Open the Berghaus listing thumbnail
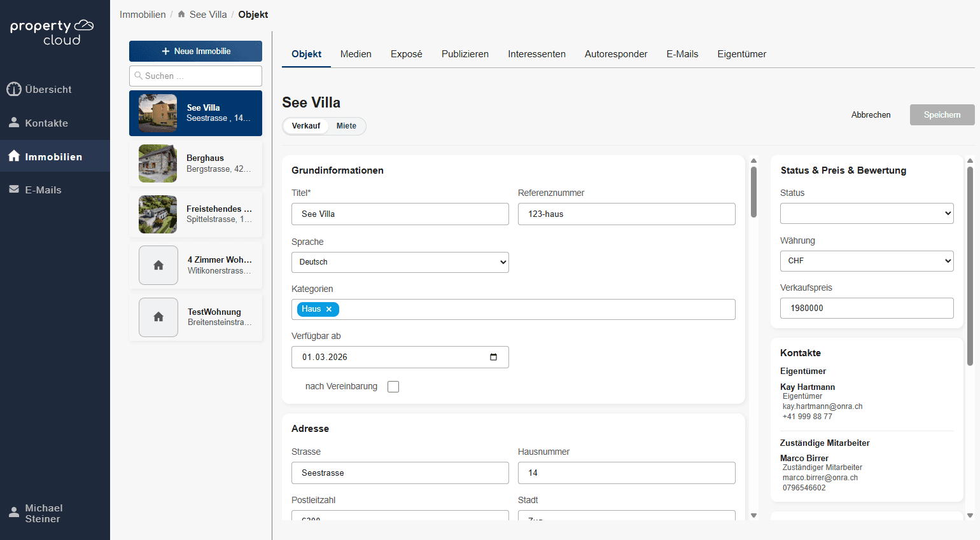The height and width of the screenshot is (540, 980). (158, 163)
